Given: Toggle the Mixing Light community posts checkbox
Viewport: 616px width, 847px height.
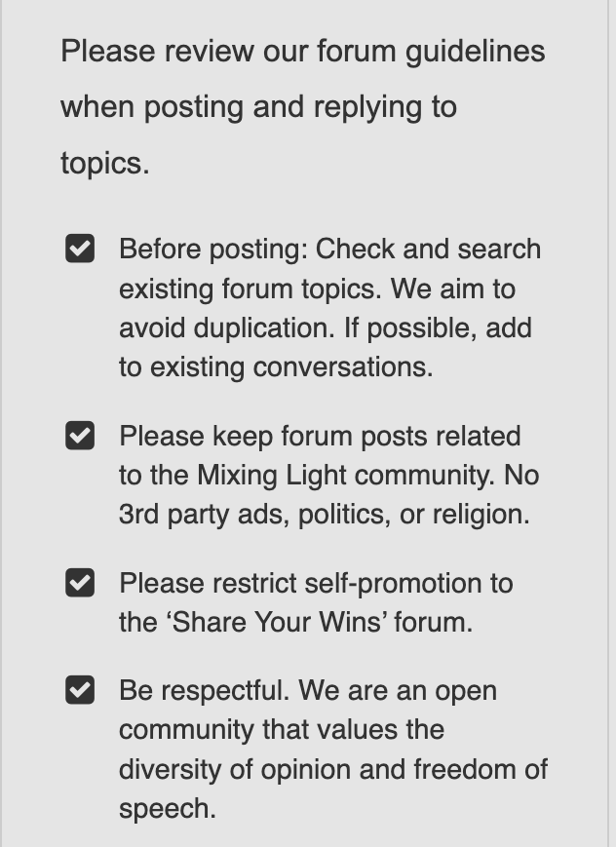Looking at the screenshot, I should pyautogui.click(x=80, y=436).
